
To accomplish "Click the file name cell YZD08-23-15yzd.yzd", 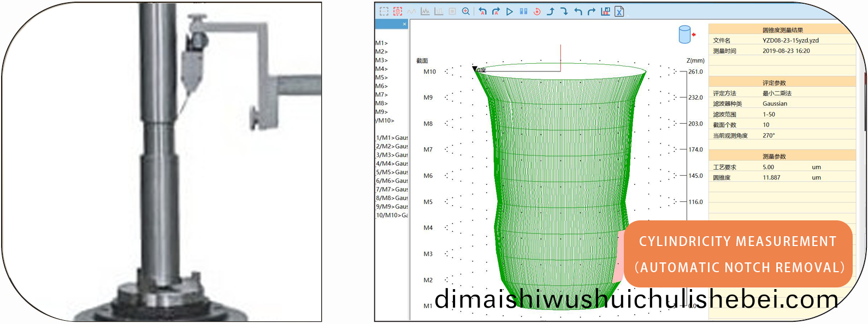I will click(790, 40).
